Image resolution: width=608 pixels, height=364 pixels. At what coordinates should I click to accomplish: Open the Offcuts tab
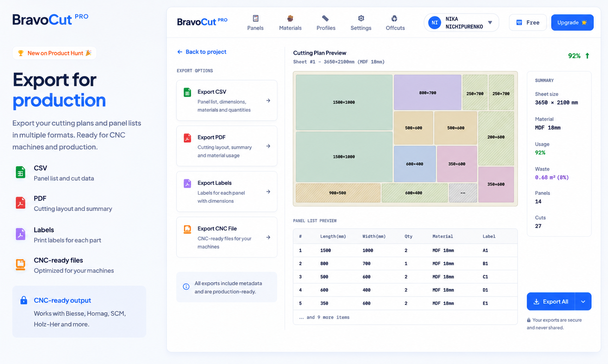(395, 23)
